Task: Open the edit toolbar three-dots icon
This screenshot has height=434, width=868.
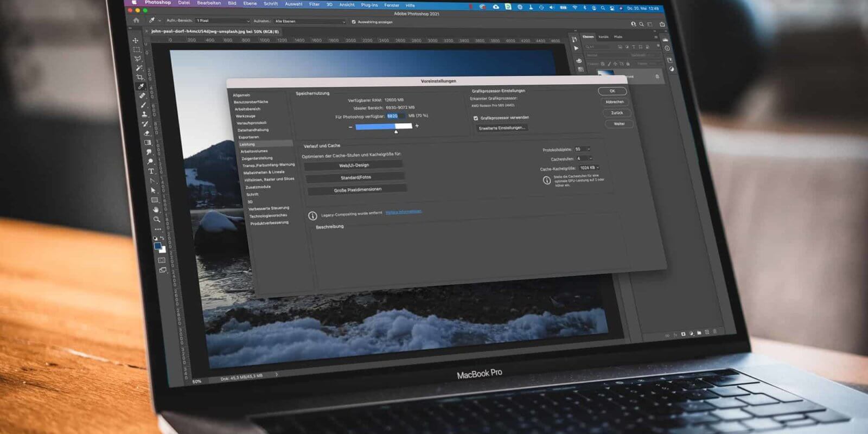Action: [x=158, y=229]
